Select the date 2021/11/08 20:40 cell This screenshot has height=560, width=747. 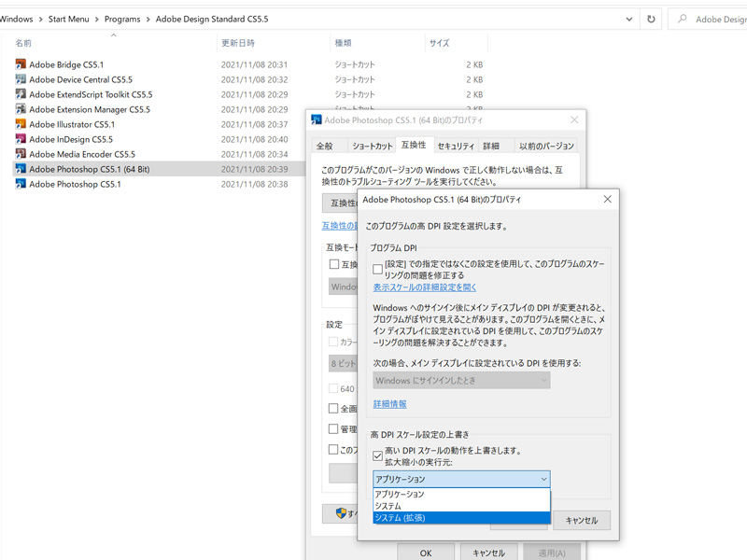(x=254, y=139)
